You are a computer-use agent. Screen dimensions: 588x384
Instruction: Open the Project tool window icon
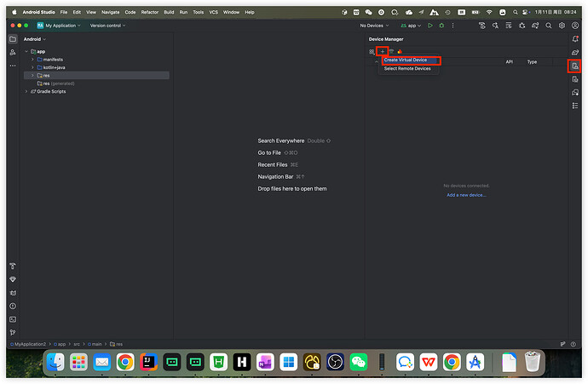[13, 39]
